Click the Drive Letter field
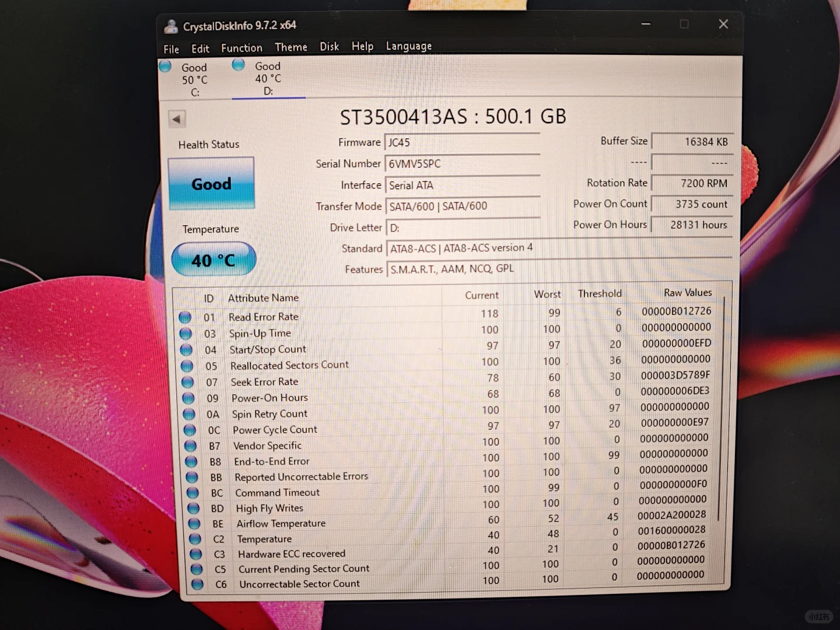The height and width of the screenshot is (630, 840). point(463,228)
